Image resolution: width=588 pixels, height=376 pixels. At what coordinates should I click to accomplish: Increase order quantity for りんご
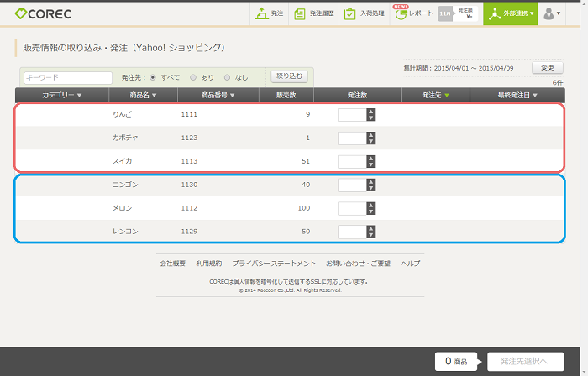click(371, 112)
